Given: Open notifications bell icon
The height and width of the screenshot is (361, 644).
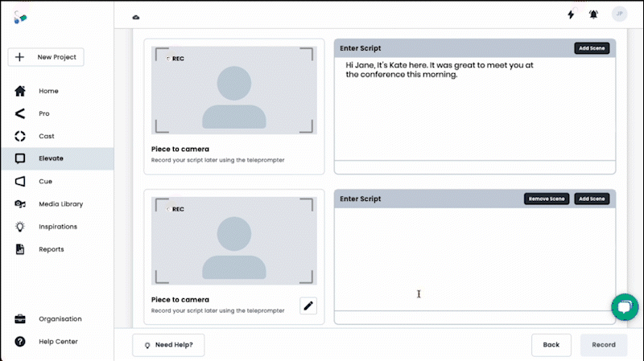Looking at the screenshot, I should coord(594,14).
